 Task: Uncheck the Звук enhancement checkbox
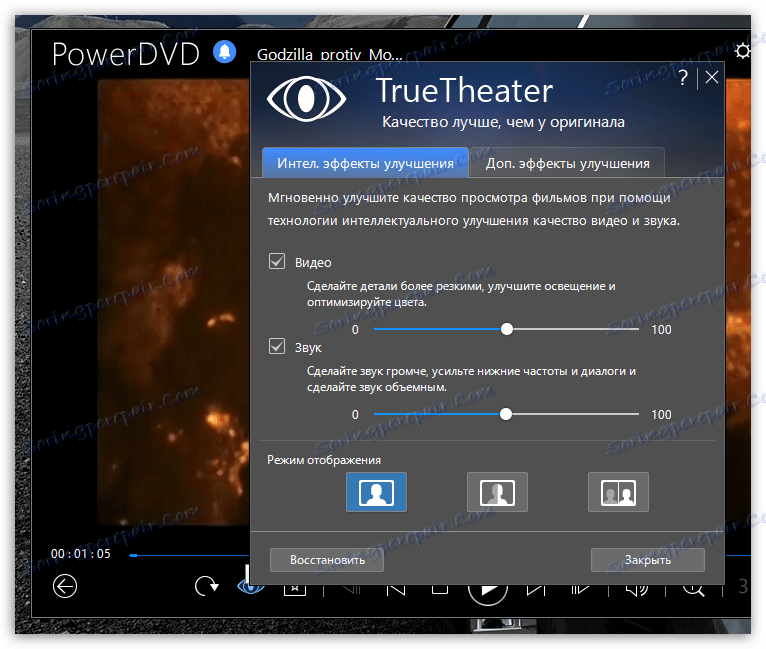pyautogui.click(x=277, y=346)
